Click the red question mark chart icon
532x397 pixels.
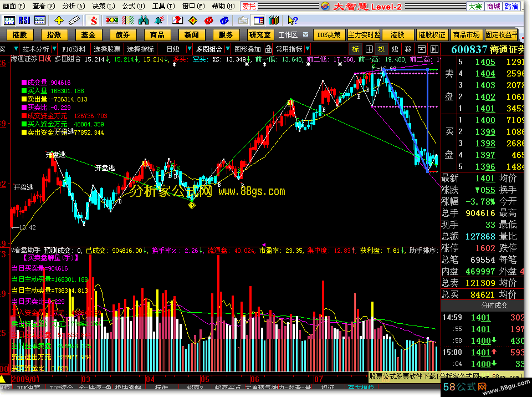[x=177, y=21]
